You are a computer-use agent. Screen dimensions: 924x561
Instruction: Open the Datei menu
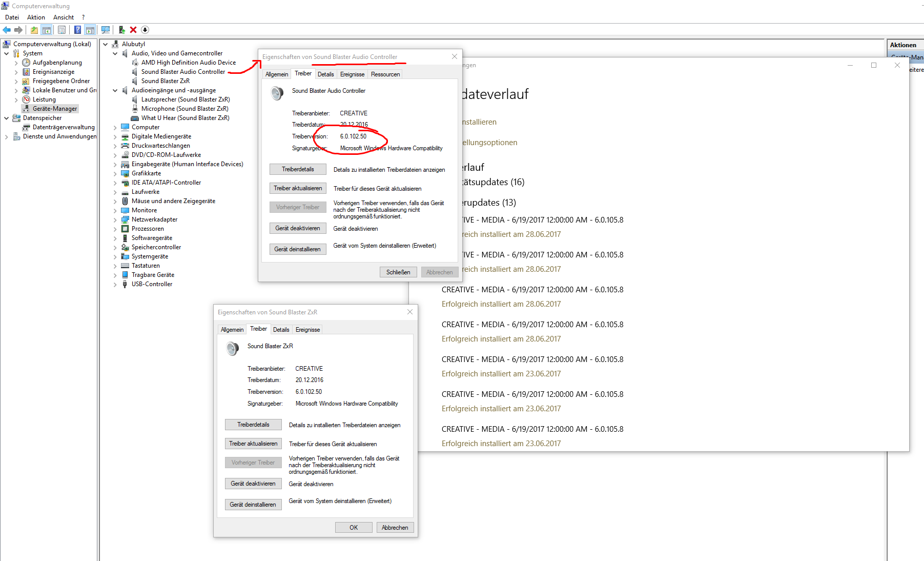pyautogui.click(x=12, y=17)
